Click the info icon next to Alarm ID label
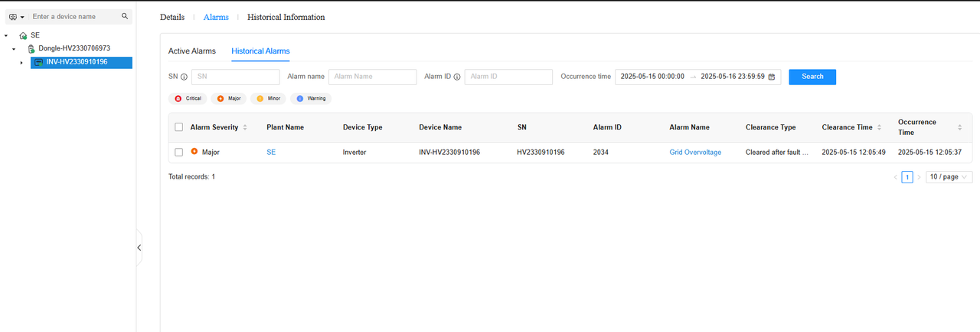This screenshot has height=332, width=980. pos(457,77)
